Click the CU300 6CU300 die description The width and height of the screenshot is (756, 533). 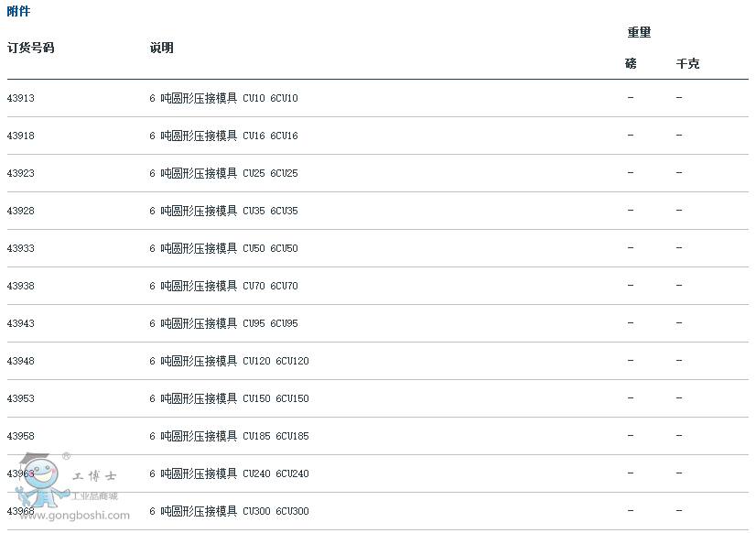pyautogui.click(x=229, y=511)
